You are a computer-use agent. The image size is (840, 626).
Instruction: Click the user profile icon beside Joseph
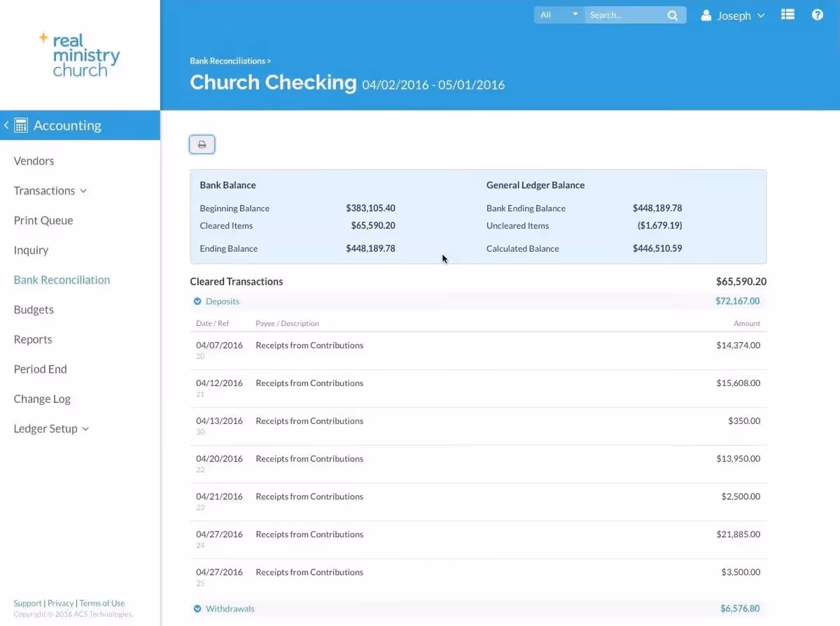(706, 15)
